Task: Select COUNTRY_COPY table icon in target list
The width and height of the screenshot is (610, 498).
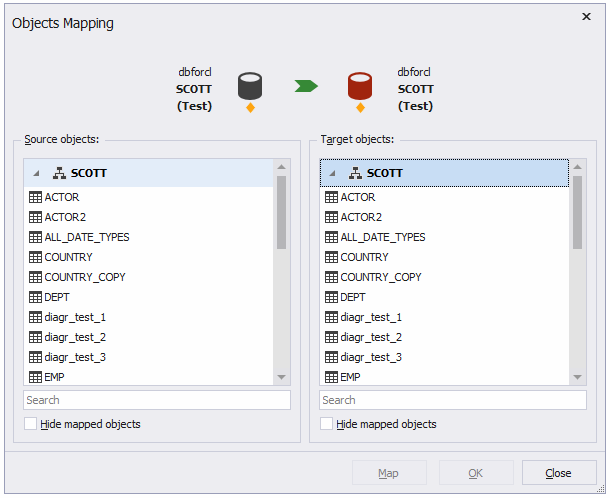Action: [x=331, y=277]
